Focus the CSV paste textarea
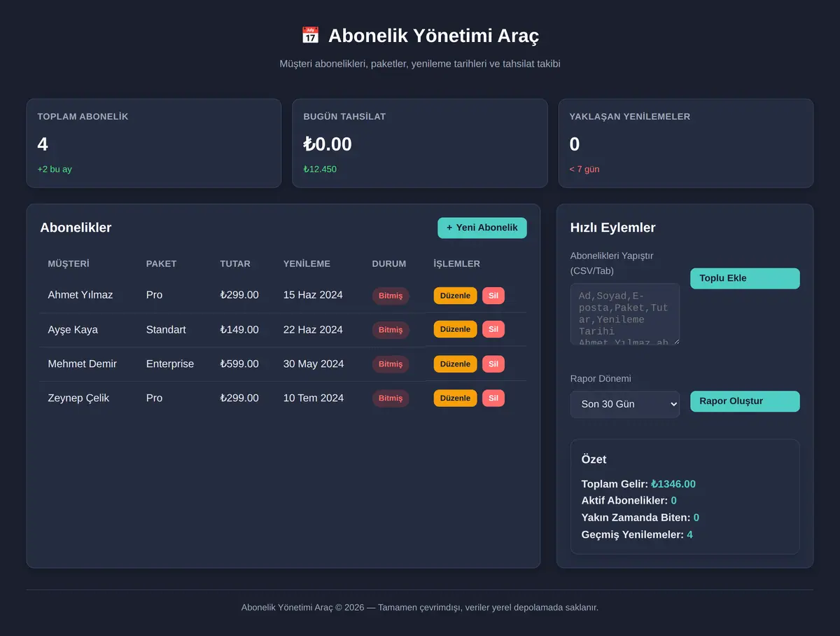 [x=625, y=314]
